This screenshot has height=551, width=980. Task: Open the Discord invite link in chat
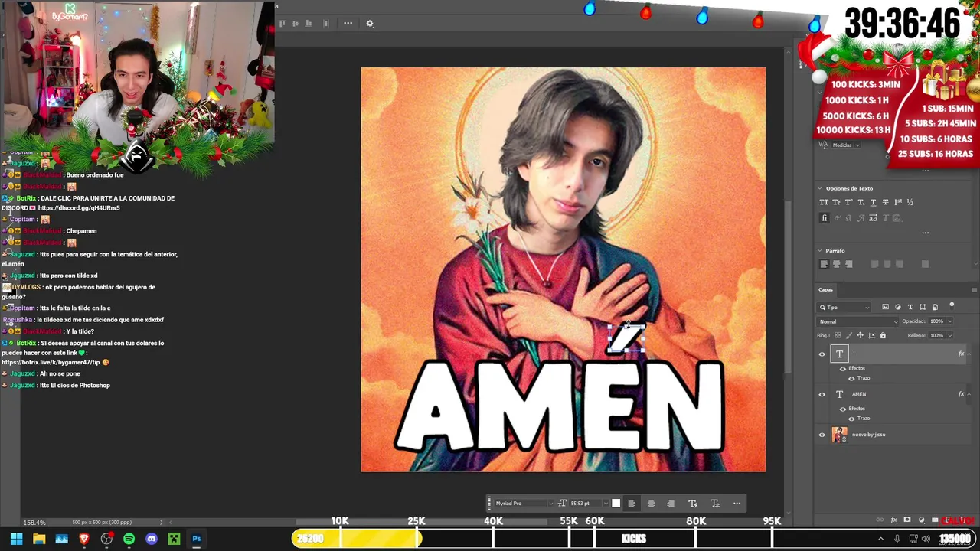[79, 208]
